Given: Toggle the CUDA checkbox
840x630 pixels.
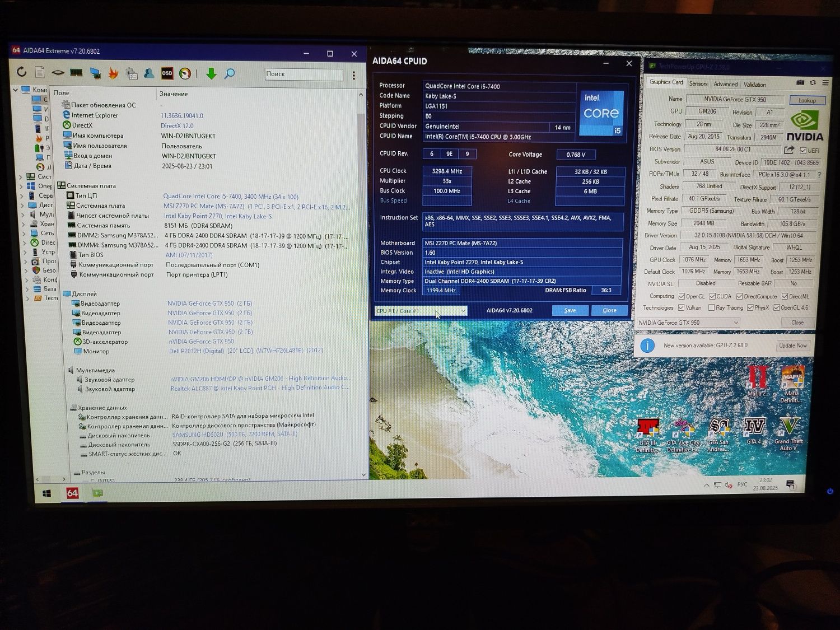Looking at the screenshot, I should click(x=712, y=296).
